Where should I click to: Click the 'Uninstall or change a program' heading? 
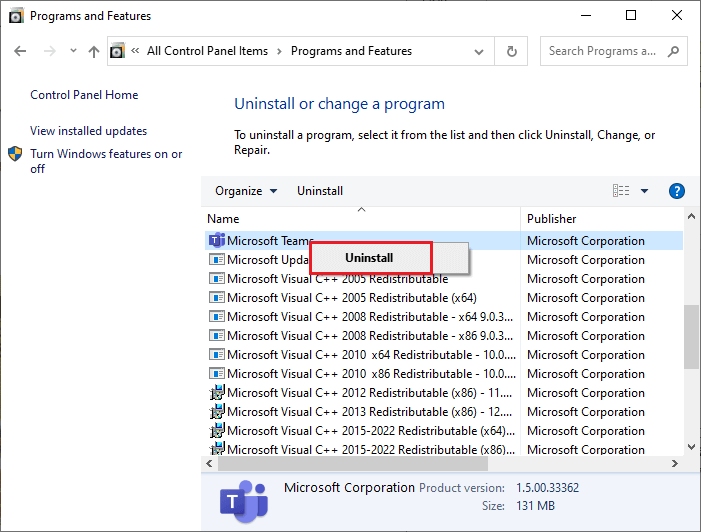(339, 104)
